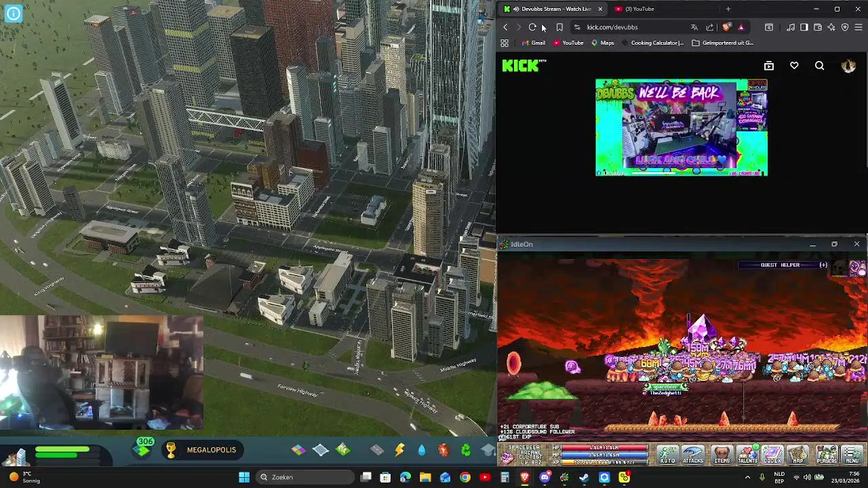Reload the kick.com page
Screen dimensions: 868x488
532,27
